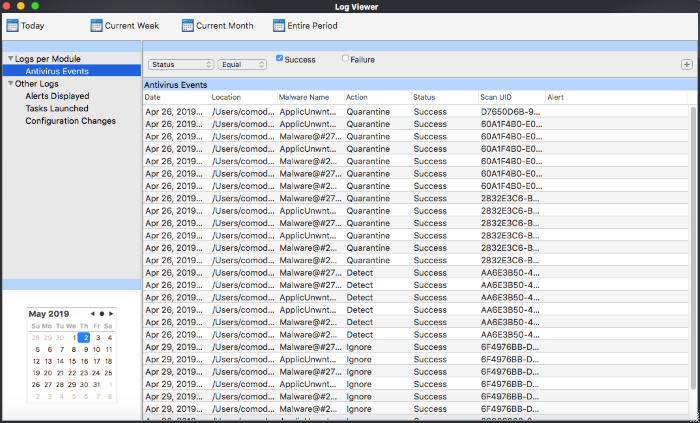
Task: Click the May 2019 calendar title
Action: (x=49, y=314)
